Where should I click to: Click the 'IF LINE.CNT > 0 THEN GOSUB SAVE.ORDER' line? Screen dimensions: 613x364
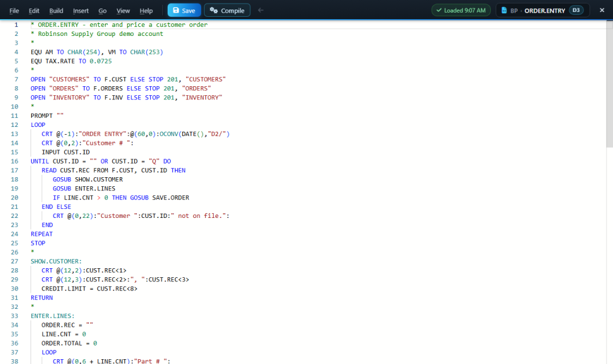pyautogui.click(x=121, y=198)
